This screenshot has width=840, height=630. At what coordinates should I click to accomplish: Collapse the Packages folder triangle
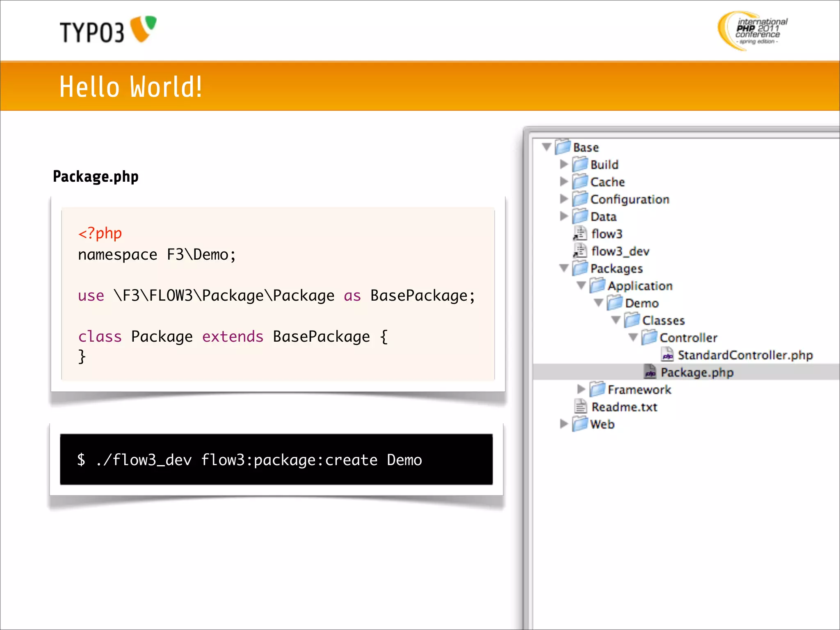point(564,268)
